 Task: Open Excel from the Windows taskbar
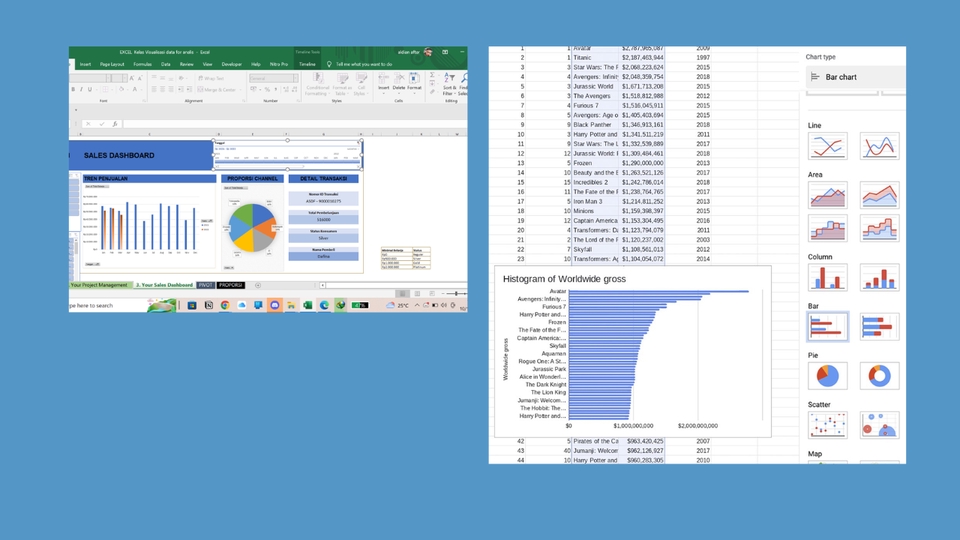click(x=307, y=305)
